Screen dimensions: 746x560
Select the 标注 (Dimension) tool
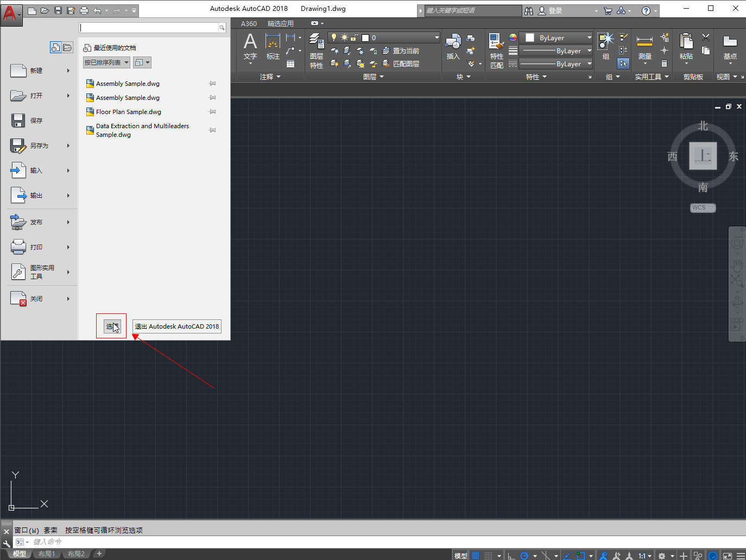point(273,47)
